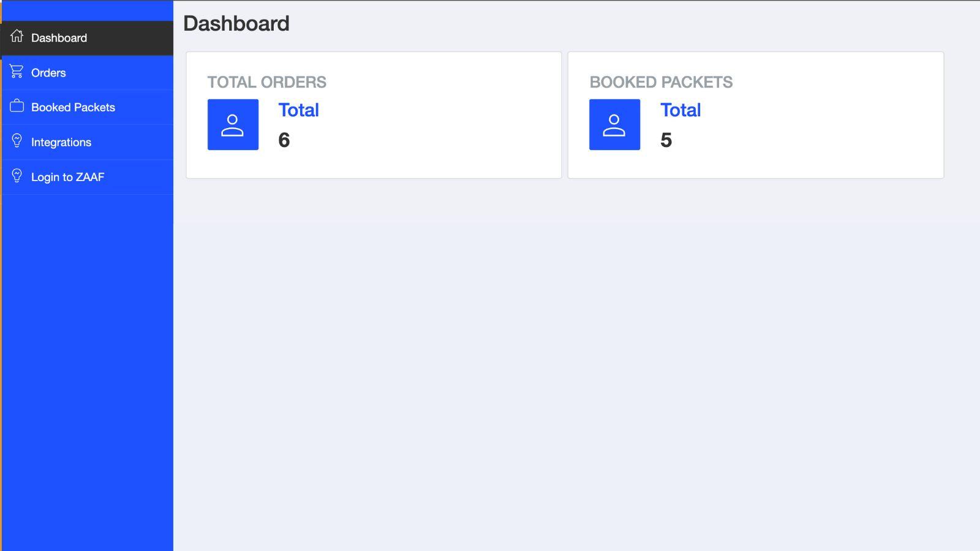This screenshot has width=980, height=551.
Task: Open the Total link in the Total Orders card
Action: click(299, 110)
